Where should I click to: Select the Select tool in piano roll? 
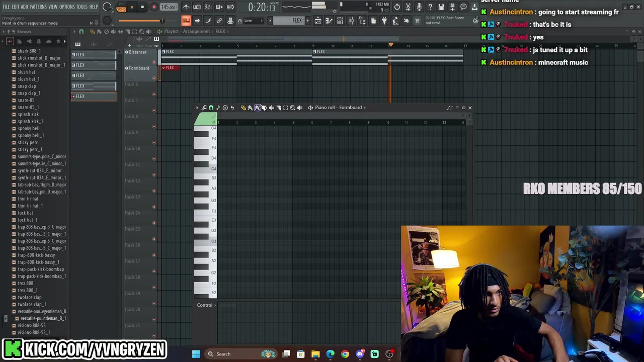click(x=285, y=108)
